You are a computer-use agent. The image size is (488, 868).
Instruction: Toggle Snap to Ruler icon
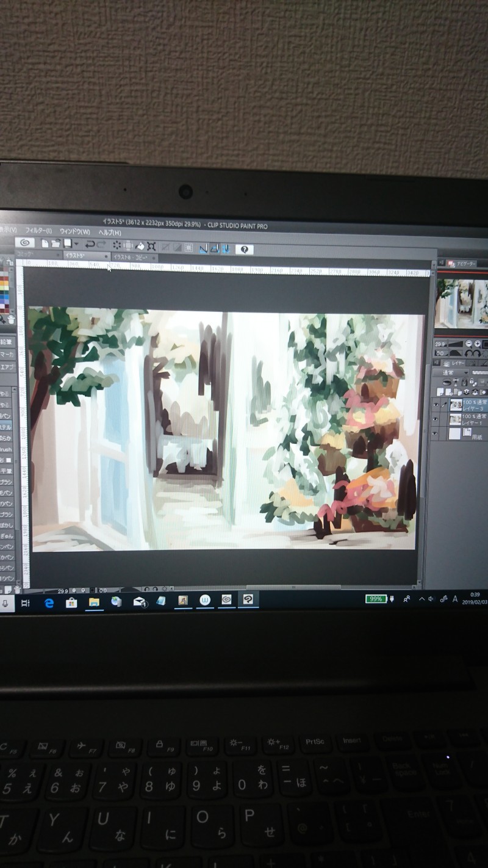pyautogui.click(x=203, y=248)
